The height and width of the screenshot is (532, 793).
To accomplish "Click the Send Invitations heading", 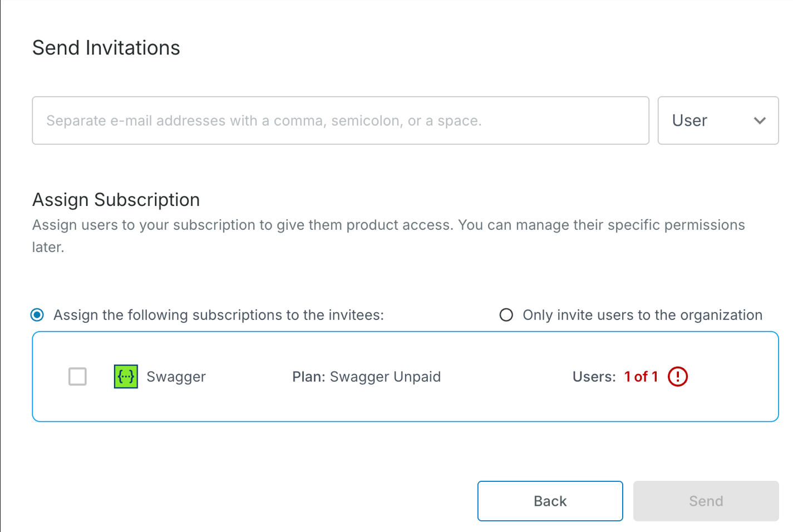I will tap(106, 48).
